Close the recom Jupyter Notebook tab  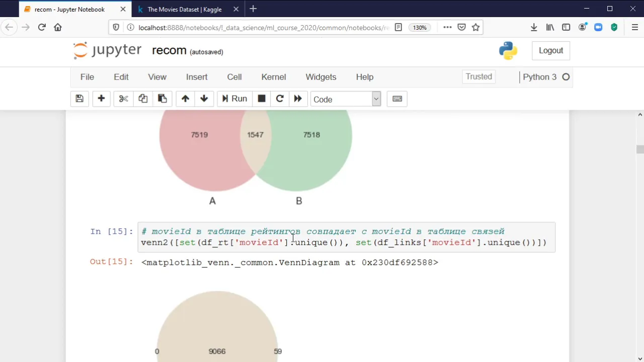point(123,9)
